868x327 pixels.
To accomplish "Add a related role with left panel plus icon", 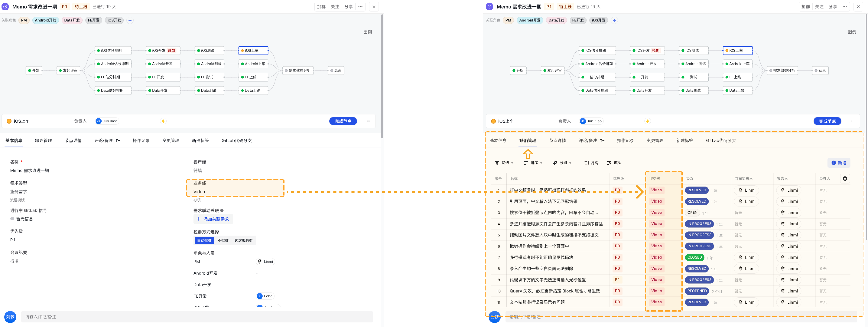I will [x=130, y=20].
